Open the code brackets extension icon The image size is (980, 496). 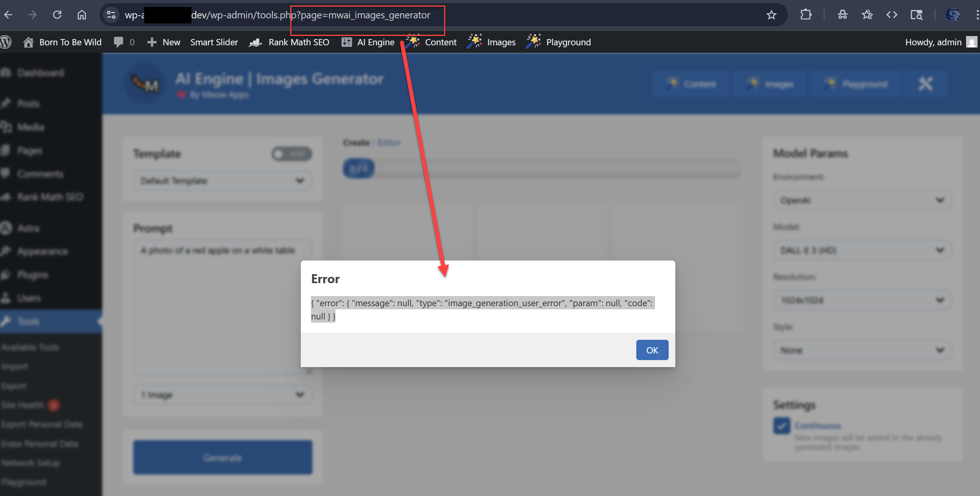tap(892, 15)
